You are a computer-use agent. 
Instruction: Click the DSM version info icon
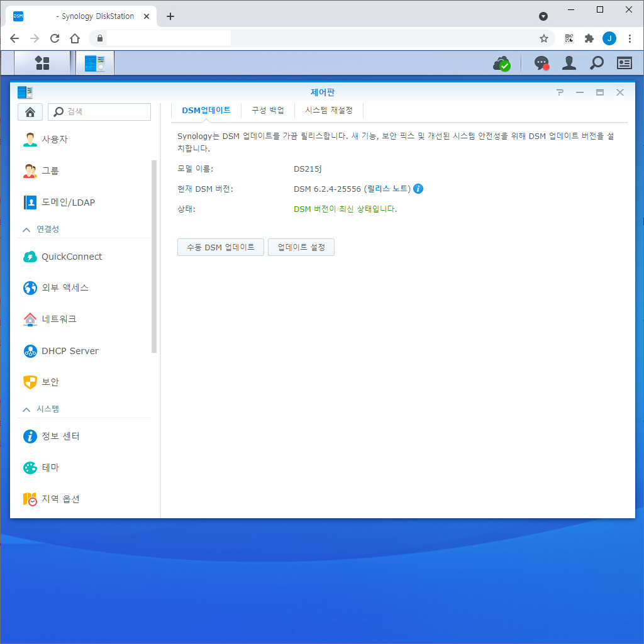pos(418,189)
